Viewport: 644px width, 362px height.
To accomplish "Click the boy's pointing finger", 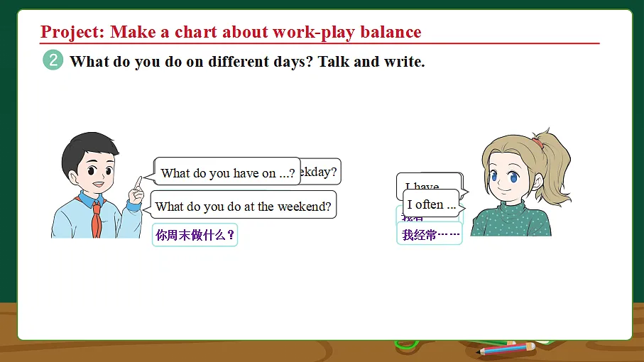I will click(138, 182).
